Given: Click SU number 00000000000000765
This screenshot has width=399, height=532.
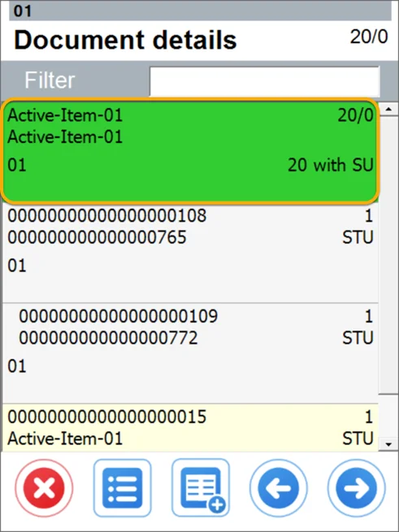Looking at the screenshot, I should 97,237.
